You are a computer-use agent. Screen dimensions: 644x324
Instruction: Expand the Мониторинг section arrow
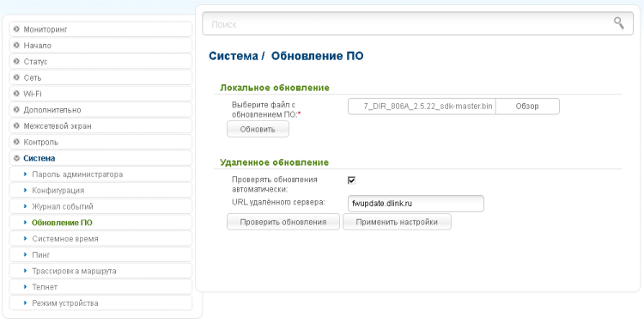pyautogui.click(x=16, y=29)
